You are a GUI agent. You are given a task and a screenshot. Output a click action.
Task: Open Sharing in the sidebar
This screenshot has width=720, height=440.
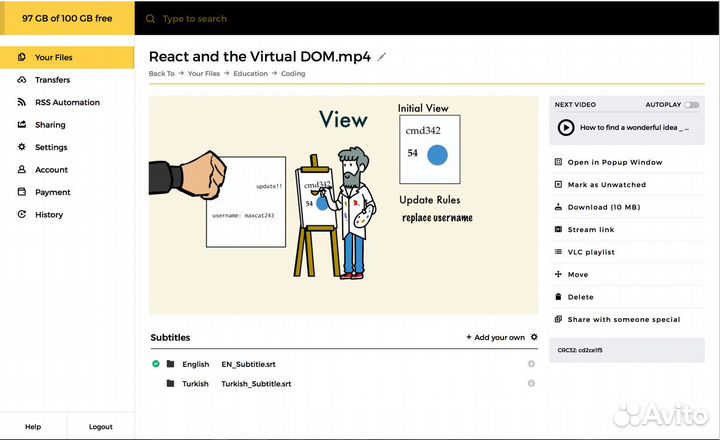(50, 125)
